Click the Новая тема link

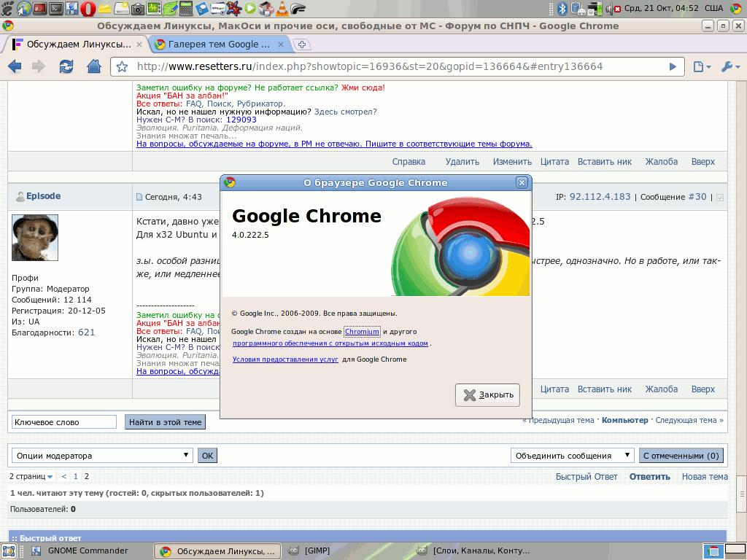coord(705,477)
